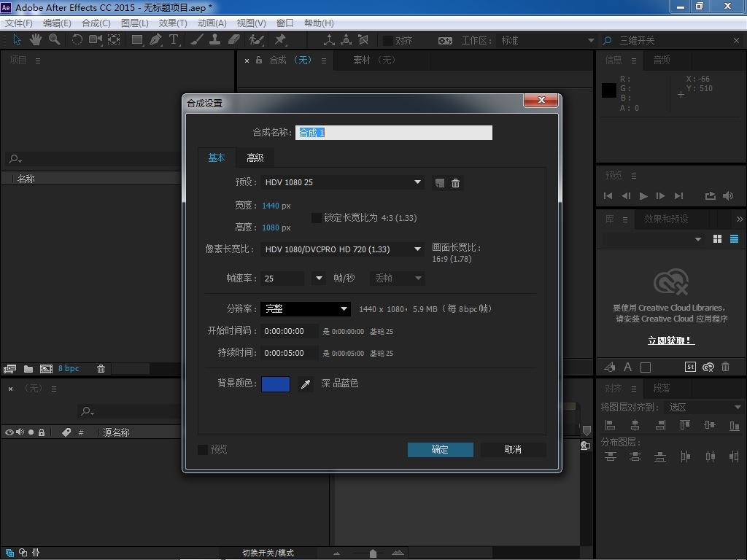The height and width of the screenshot is (560, 747).
Task: Click the play button in Preview panel
Action: coord(643,195)
